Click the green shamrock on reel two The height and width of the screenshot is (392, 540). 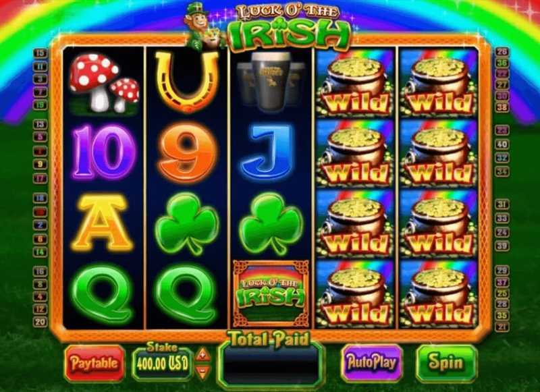[187, 223]
